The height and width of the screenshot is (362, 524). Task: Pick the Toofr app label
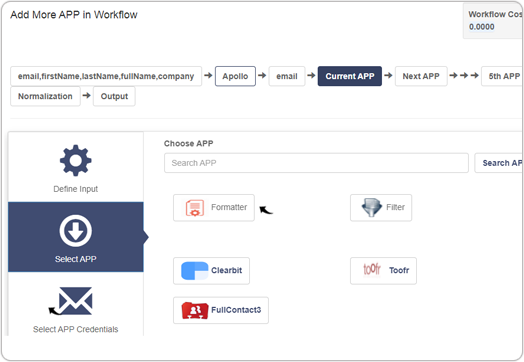pos(399,270)
